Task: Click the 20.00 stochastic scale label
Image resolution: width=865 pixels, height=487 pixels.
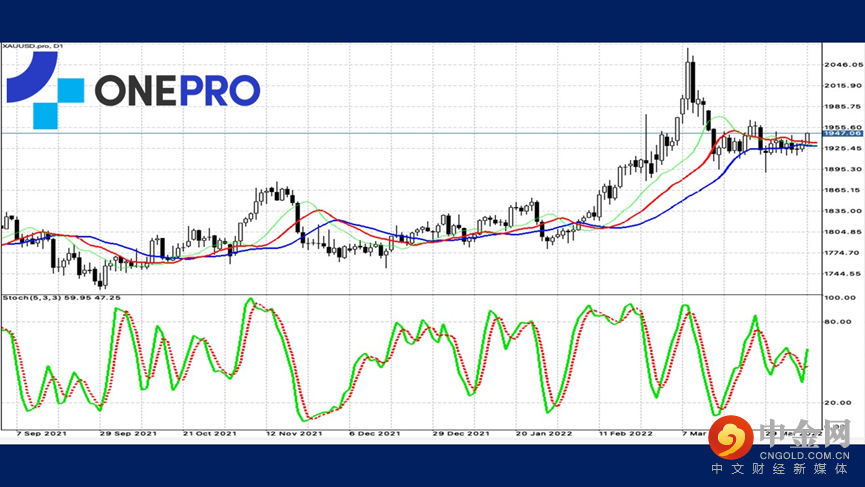Action: (839, 403)
